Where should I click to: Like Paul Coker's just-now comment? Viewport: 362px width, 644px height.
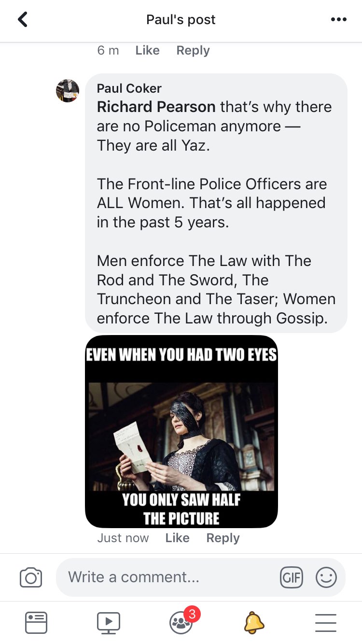(x=177, y=538)
